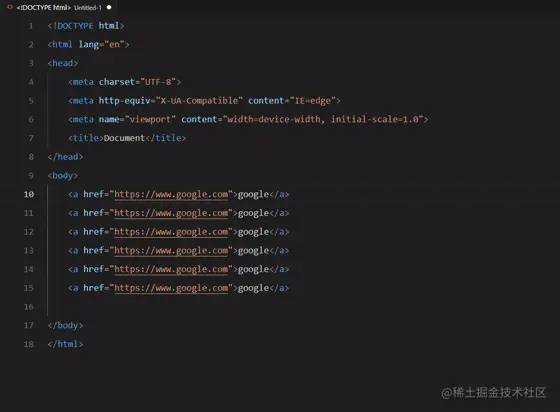Click the lang="en" attribute on line 2
The width and height of the screenshot is (560, 412).
[x=101, y=45]
